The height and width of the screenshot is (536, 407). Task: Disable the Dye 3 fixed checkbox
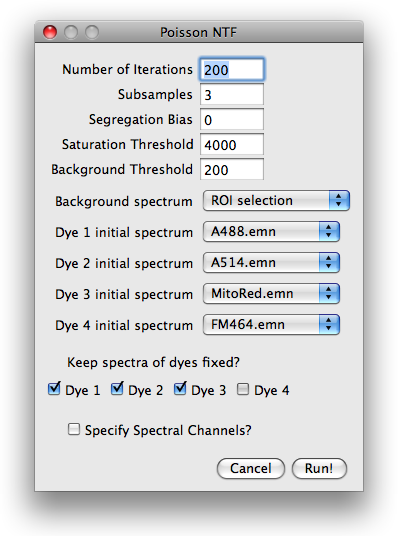click(x=180, y=389)
